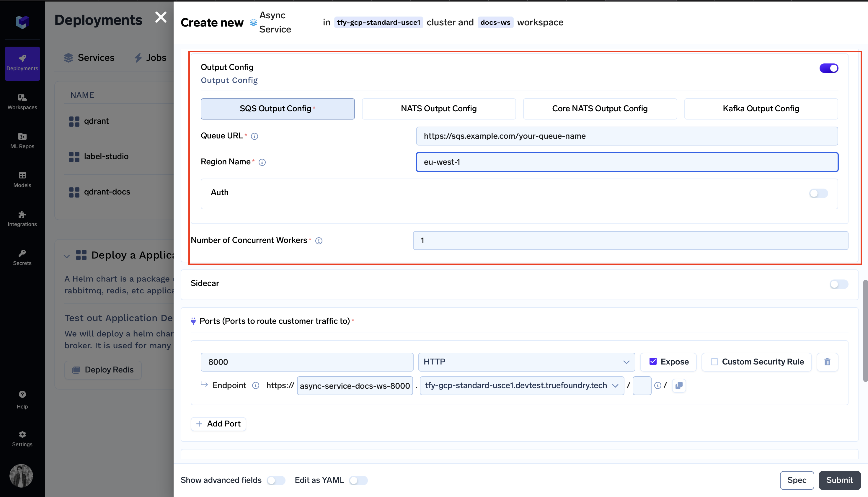The height and width of the screenshot is (497, 868).
Task: Click the qdrant application icon
Action: [74, 121]
